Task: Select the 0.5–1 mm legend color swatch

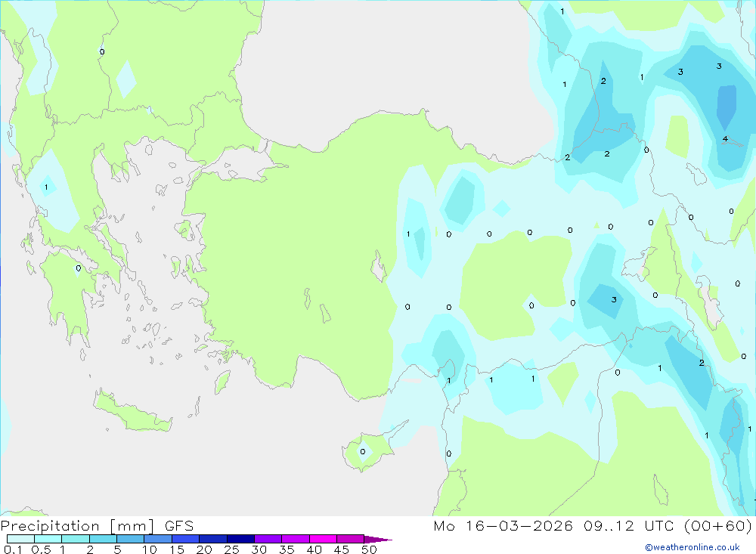Action: point(48,539)
